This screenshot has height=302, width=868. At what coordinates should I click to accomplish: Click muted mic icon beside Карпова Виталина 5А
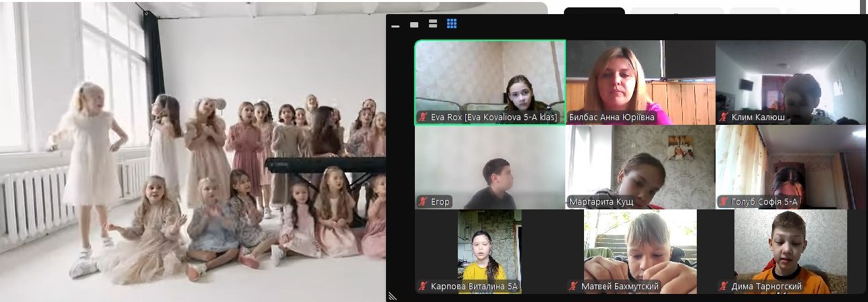pos(423,286)
